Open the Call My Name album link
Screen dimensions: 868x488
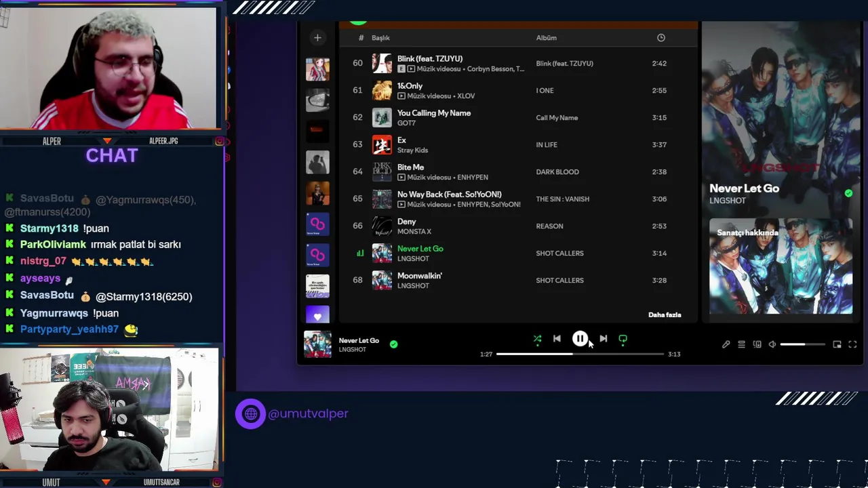557,118
